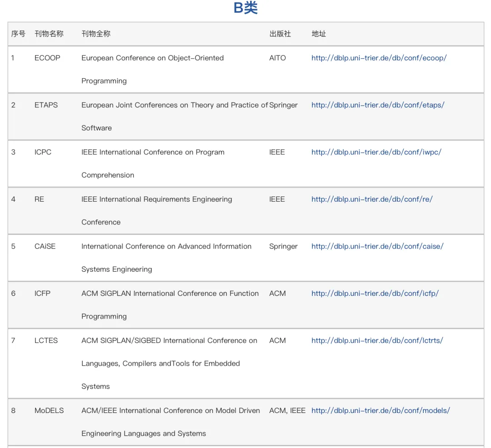Click IEEE publisher in the RE row
The height and width of the screenshot is (448, 491).
[x=277, y=199]
